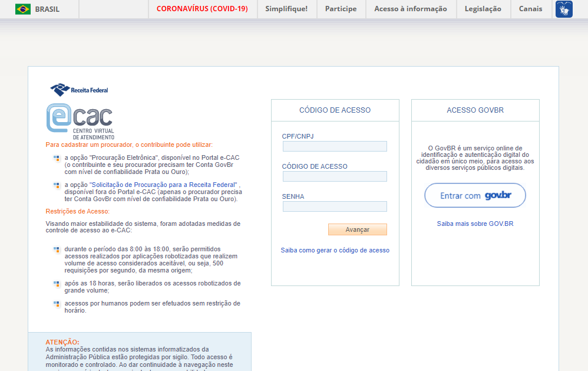Click Entrar com gov.br button
Screen dimensions: 588x371
pos(475,195)
